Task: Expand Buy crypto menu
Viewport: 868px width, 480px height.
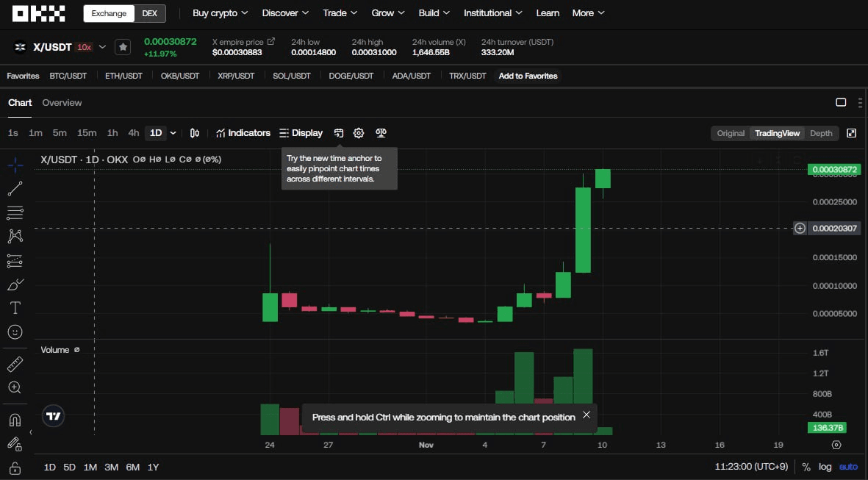Action: [x=220, y=12]
